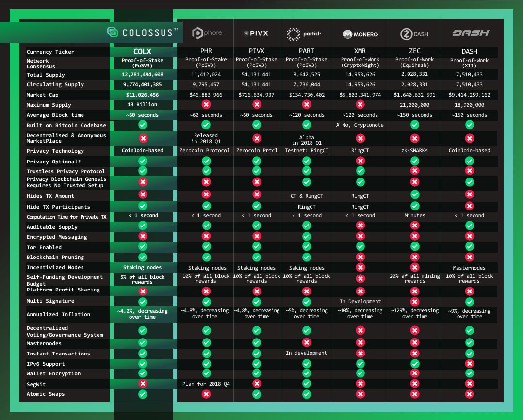Click PHR red cross for Atomic Swaps

tap(206, 394)
